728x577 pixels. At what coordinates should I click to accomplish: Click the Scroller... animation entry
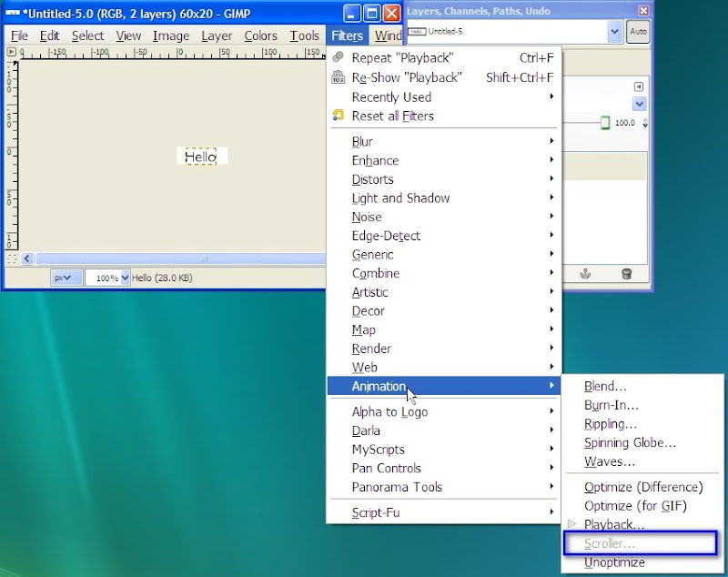(x=641, y=543)
